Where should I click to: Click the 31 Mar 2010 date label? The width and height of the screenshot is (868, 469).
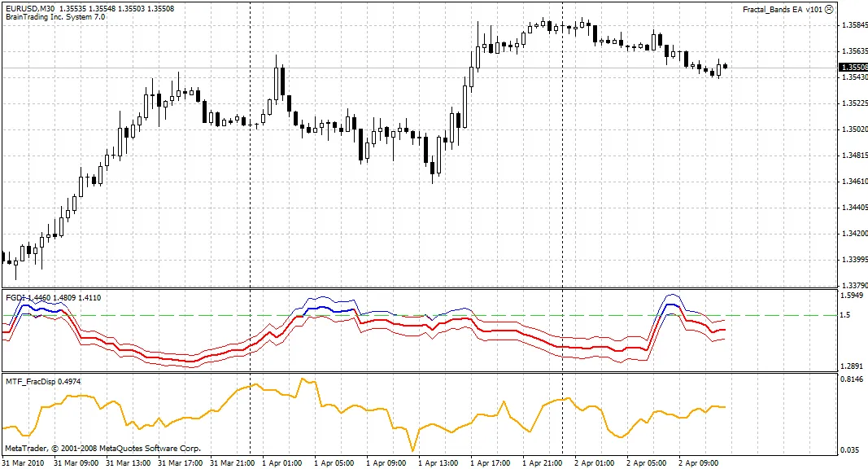tap(21, 462)
